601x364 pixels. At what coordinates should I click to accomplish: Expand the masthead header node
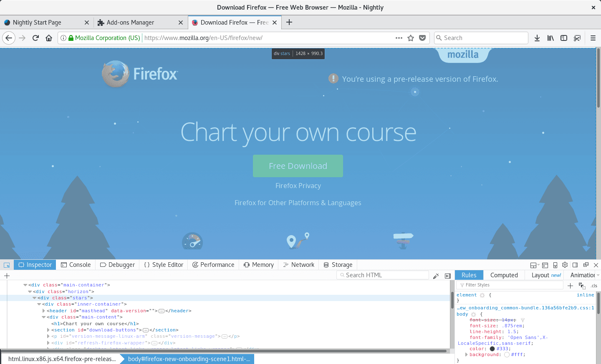43,311
